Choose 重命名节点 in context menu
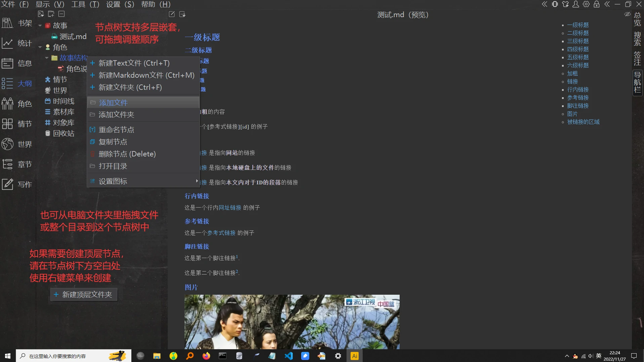Viewport: 644px width, 362px height. 144,130
